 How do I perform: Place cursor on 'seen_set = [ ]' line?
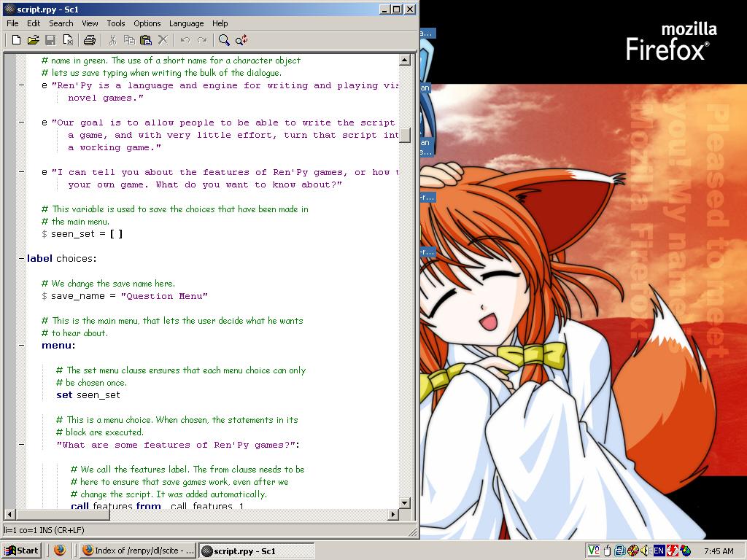[x=82, y=234]
